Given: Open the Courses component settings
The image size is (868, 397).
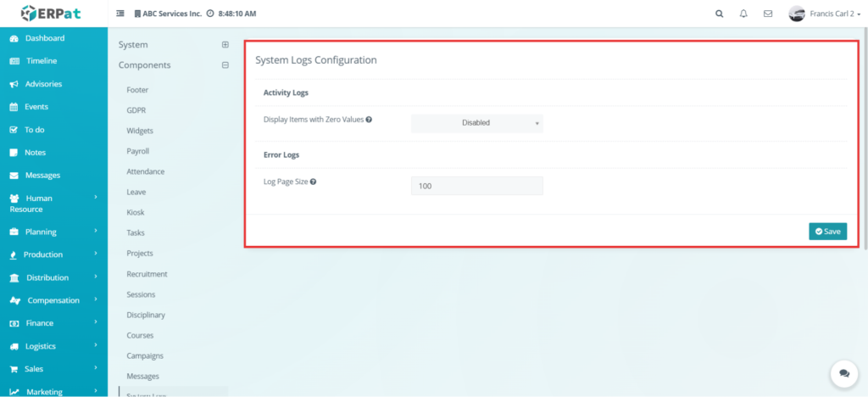Looking at the screenshot, I should (140, 336).
